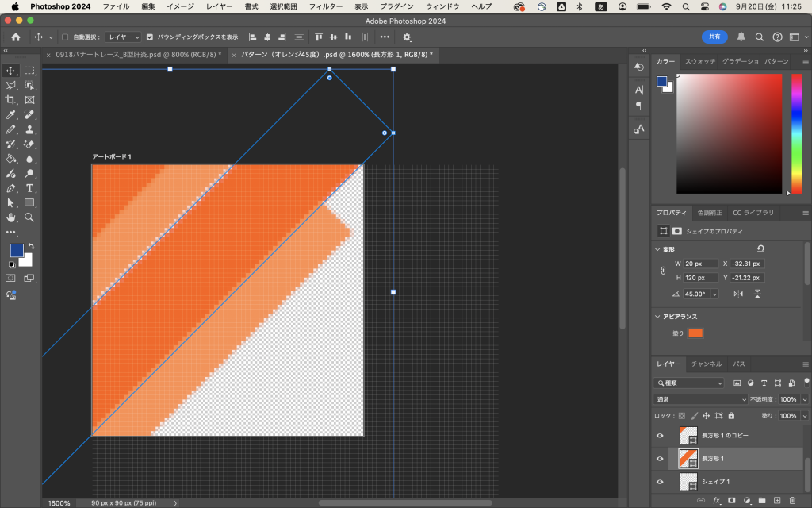Enable the 自動選択 checkbox
812x508 pixels.
point(65,37)
